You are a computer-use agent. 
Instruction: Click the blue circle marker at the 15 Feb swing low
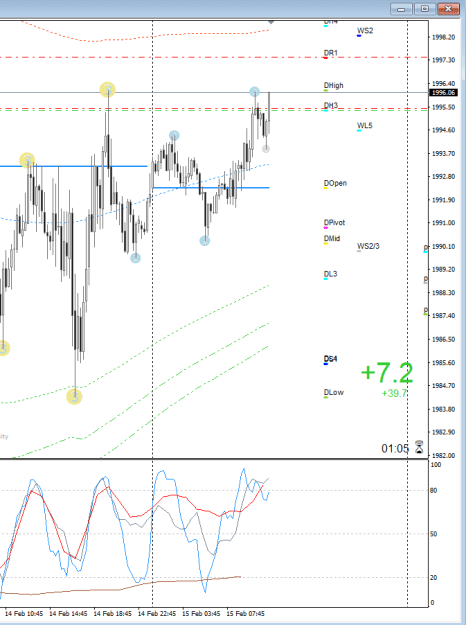point(204,241)
